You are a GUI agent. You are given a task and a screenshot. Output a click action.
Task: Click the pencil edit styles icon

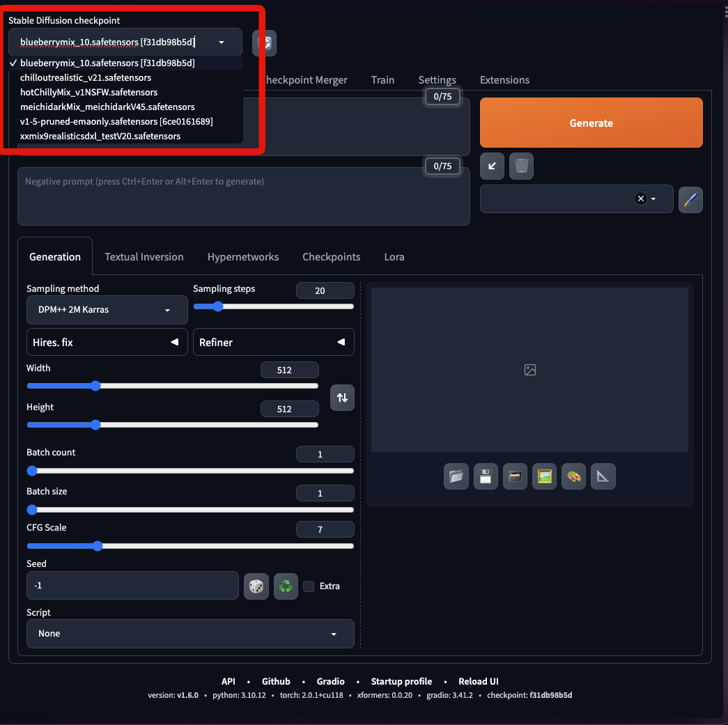(690, 200)
